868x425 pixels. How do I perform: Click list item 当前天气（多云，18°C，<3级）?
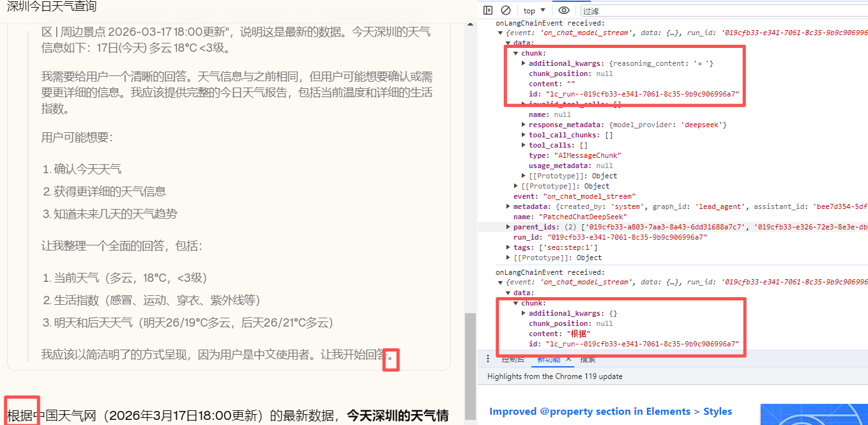click(130, 278)
